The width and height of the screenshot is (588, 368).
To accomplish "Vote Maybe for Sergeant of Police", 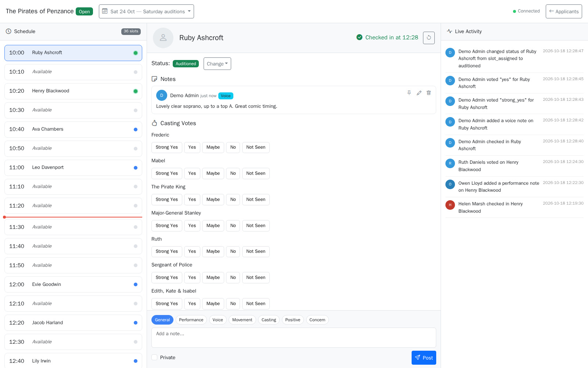I will click(x=213, y=277).
